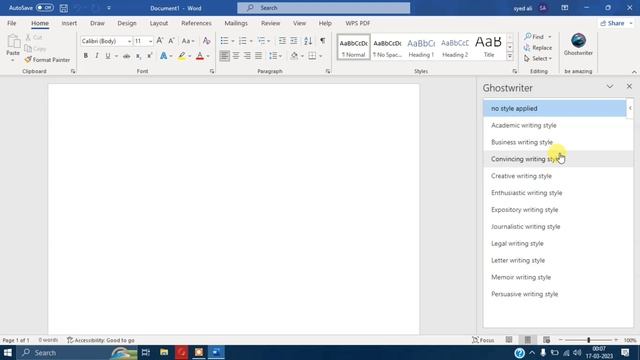Viewport: 640px width, 360px height.
Task: Open the WPS PDF tab
Action: [358, 23]
